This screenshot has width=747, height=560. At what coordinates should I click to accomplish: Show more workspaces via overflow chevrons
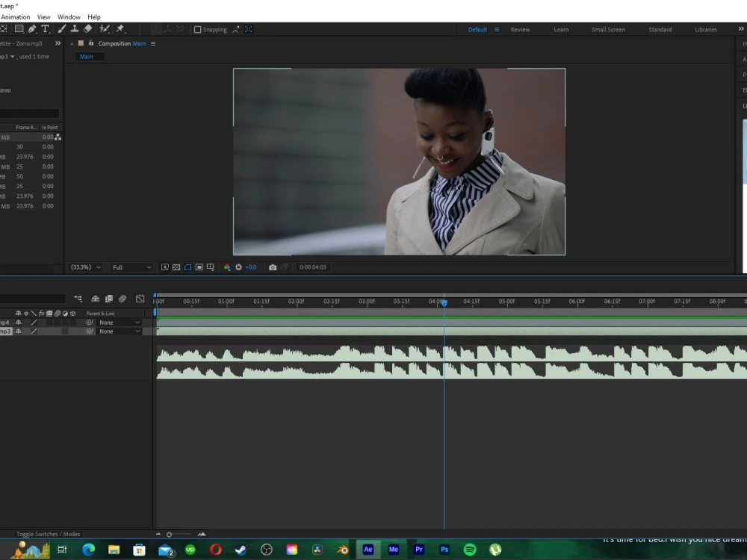click(741, 29)
